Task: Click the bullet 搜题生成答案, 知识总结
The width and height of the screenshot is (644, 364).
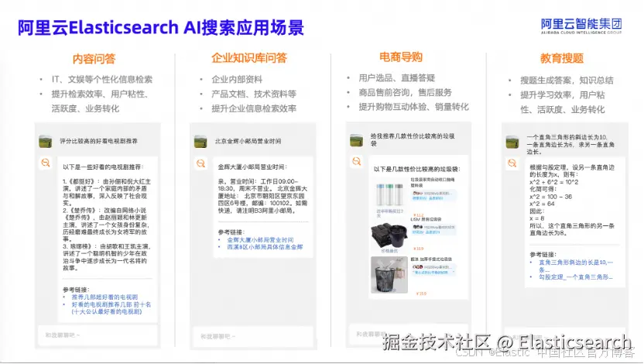Action: pyautogui.click(x=567, y=81)
